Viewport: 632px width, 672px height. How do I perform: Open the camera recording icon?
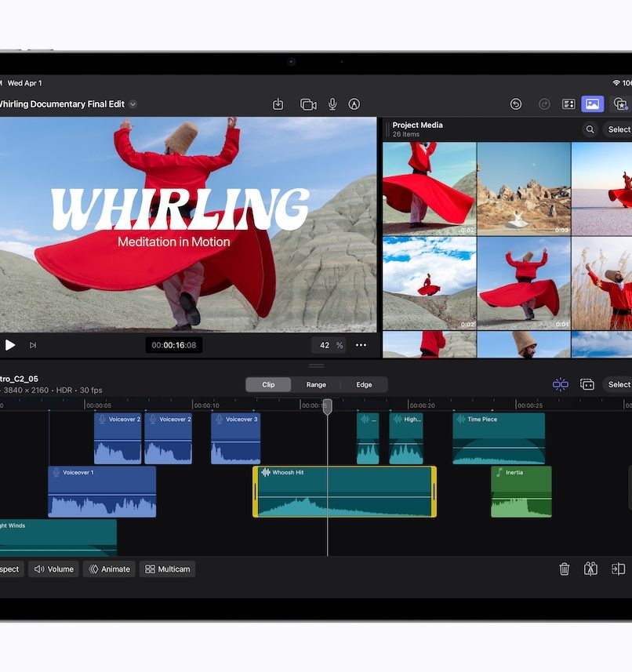point(307,104)
